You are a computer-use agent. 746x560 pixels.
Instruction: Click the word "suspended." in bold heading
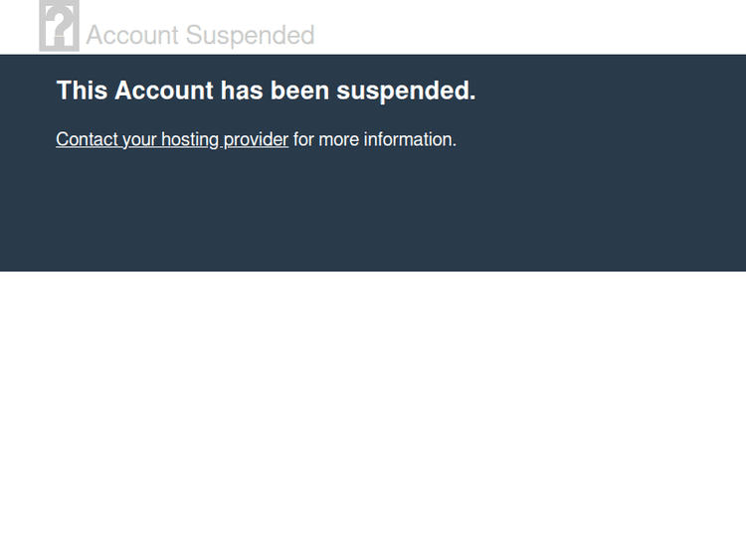coord(406,91)
